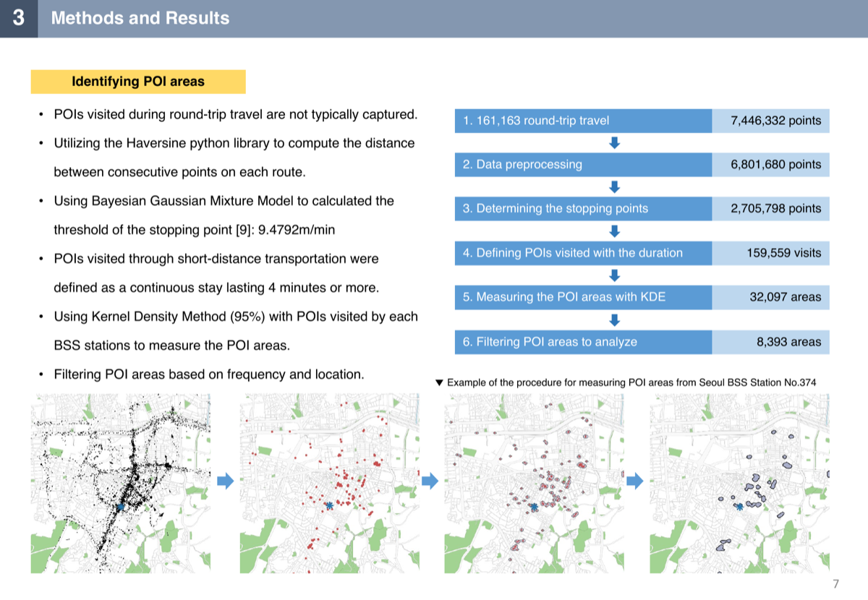Click the right arrow after the black-points map
This screenshot has width=868, height=600.
click(226, 481)
